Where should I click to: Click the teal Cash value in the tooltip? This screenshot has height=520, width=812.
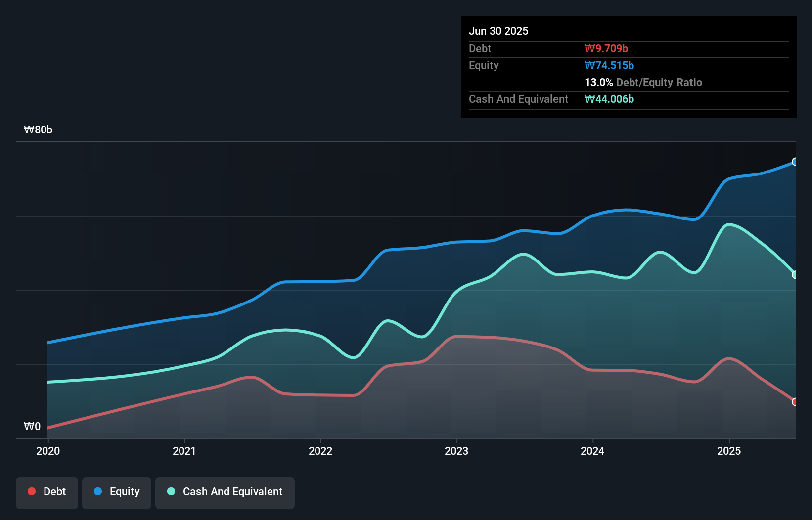coord(609,99)
